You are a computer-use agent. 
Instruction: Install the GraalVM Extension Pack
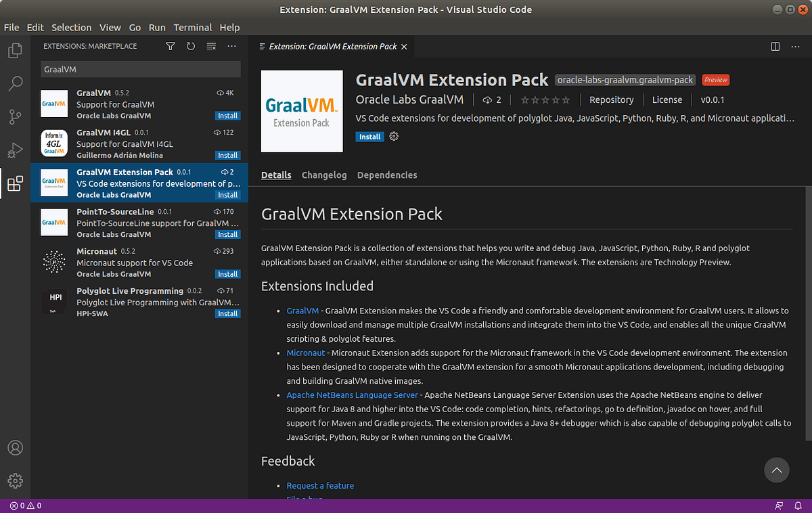coord(369,136)
